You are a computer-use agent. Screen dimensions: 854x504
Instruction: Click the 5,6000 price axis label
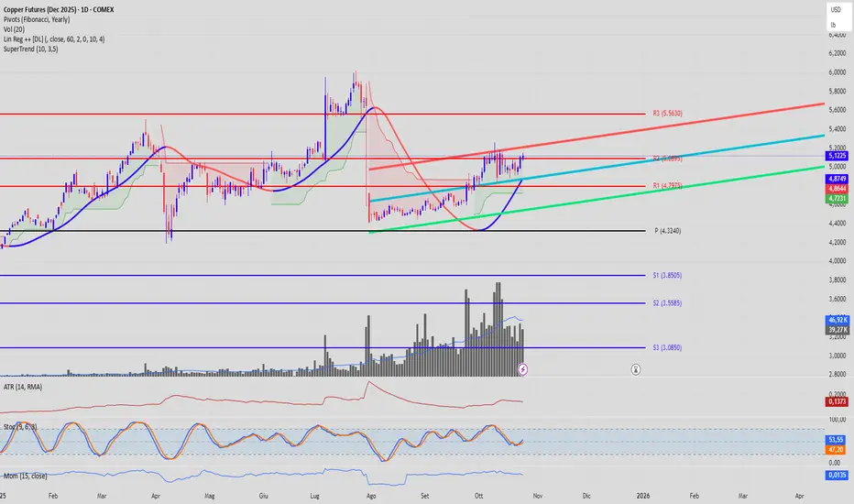[838, 110]
